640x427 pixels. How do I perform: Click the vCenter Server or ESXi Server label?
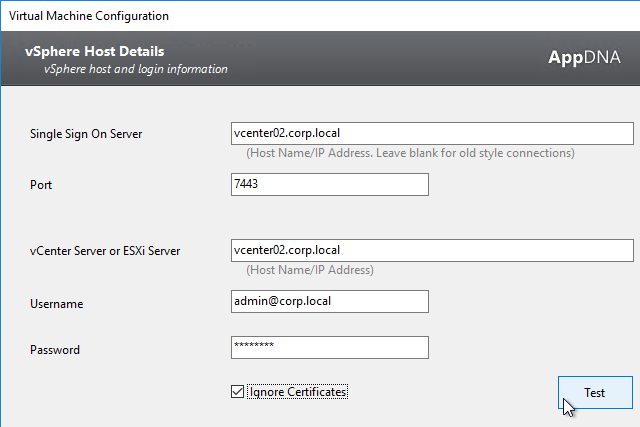pyautogui.click(x=105, y=251)
